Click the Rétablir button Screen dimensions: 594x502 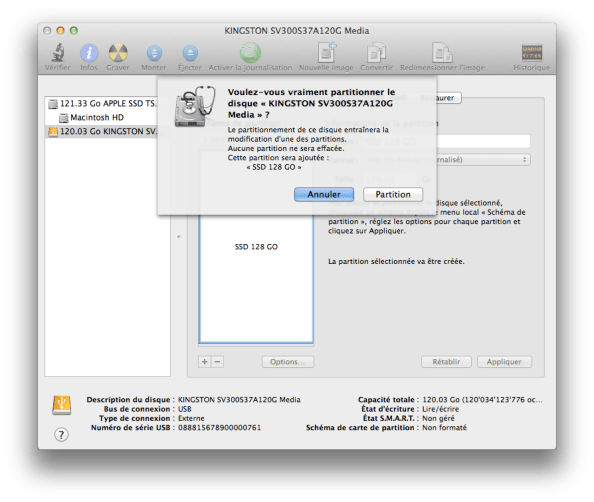click(x=446, y=362)
